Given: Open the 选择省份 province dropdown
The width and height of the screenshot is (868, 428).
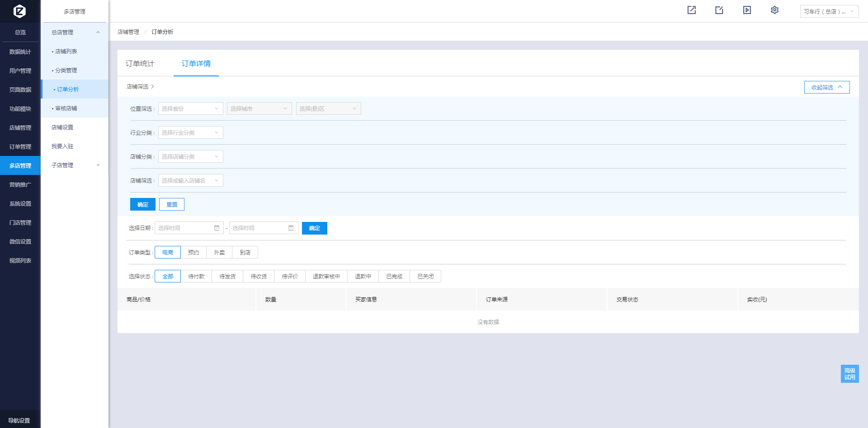Looking at the screenshot, I should click(190, 109).
